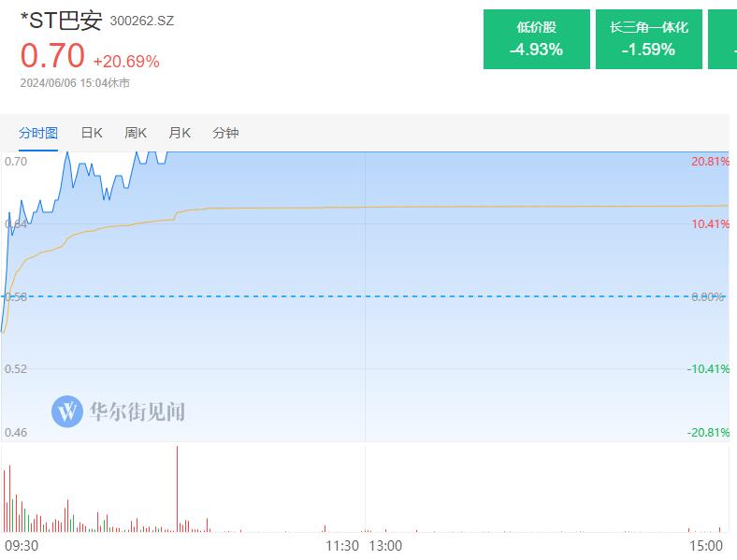Click the 11:30 time axis label

pyautogui.click(x=342, y=546)
